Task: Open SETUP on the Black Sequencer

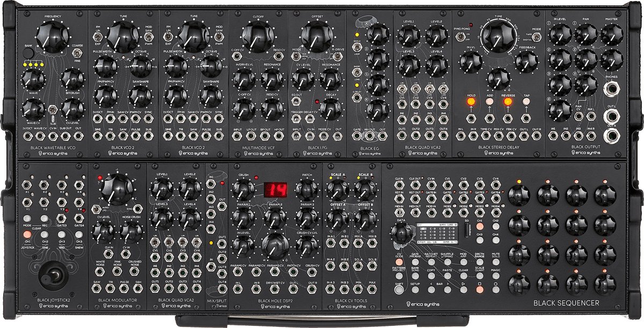Action: [x=415, y=289]
